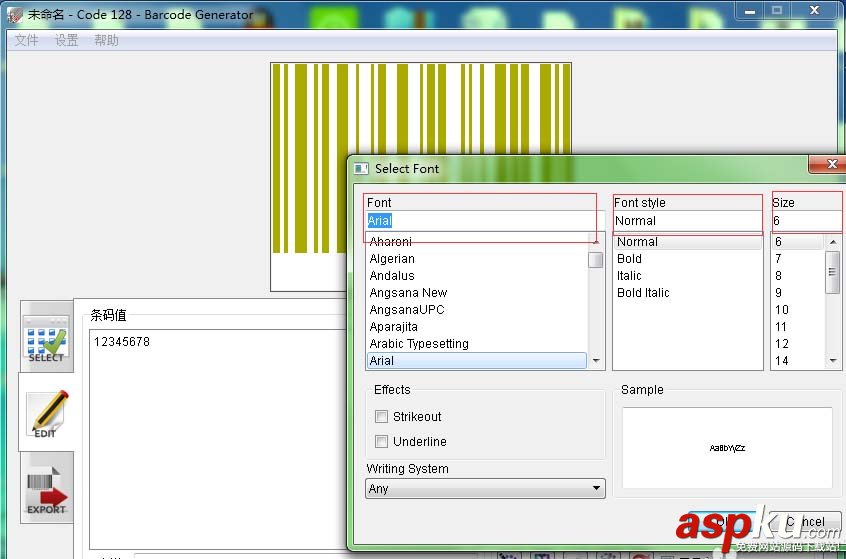Screen dimensions: 846x559
Task: Select Arial in the font list
Action: tap(476, 360)
